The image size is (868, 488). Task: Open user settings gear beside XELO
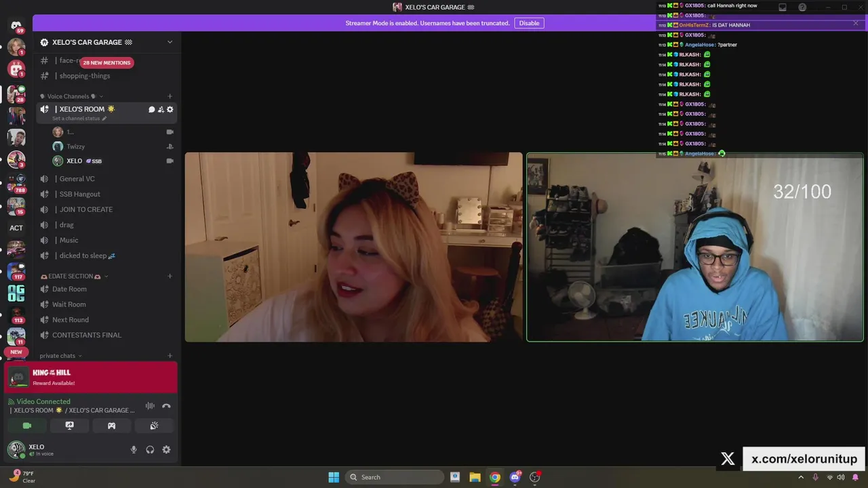point(166,449)
